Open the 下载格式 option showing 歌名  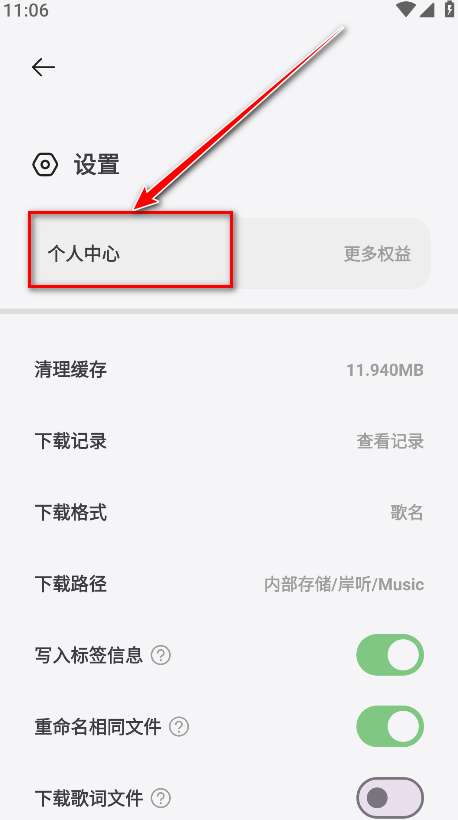(x=229, y=512)
